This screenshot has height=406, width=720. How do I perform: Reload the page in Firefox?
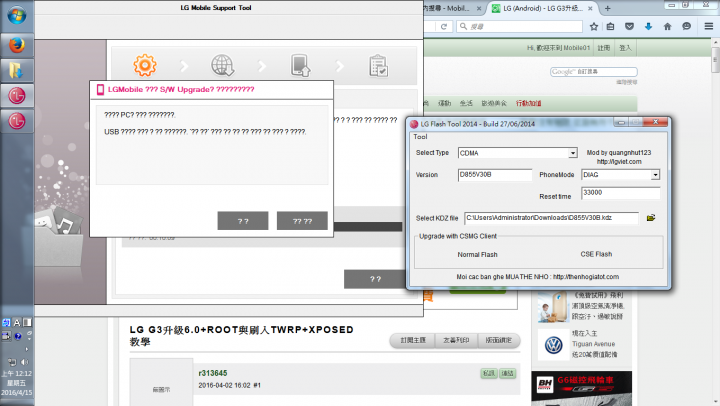(x=444, y=27)
